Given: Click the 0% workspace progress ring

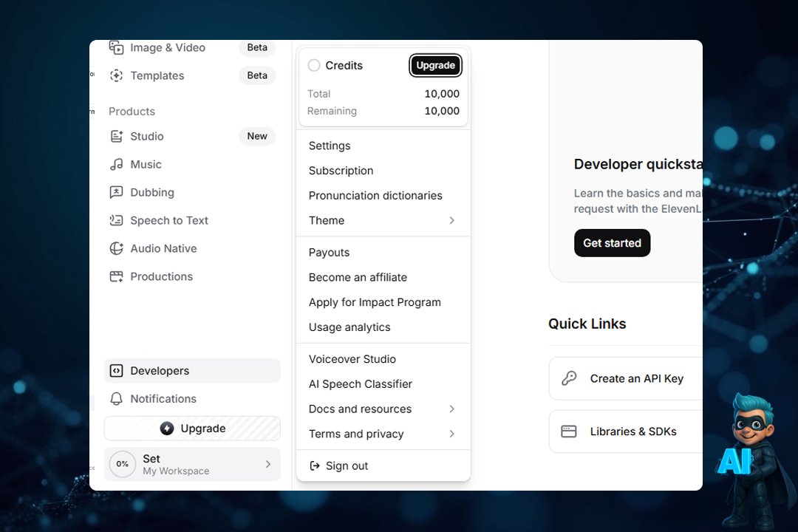Looking at the screenshot, I should (122, 464).
